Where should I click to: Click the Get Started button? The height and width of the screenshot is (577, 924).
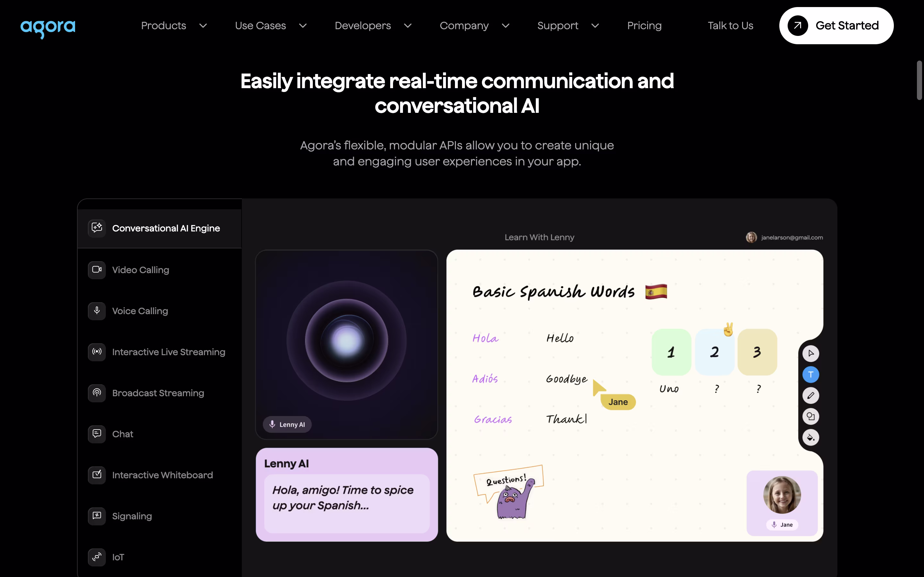click(836, 26)
